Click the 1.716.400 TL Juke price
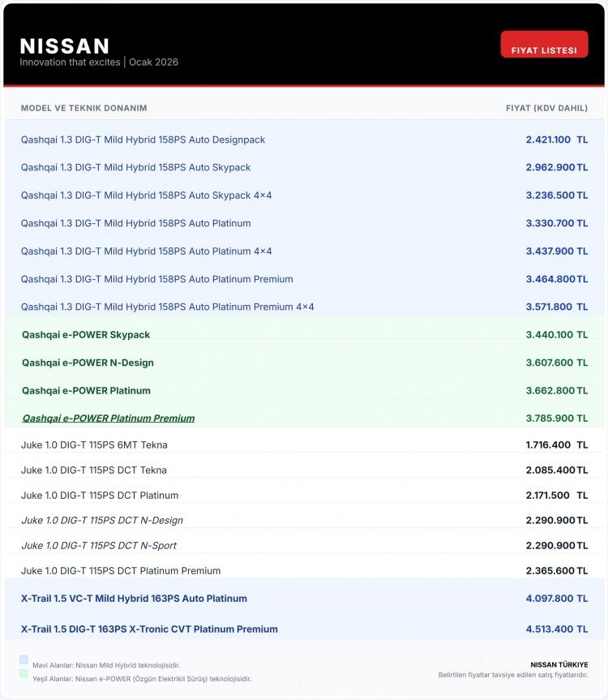Image resolution: width=608 pixels, height=700 pixels. (556, 444)
